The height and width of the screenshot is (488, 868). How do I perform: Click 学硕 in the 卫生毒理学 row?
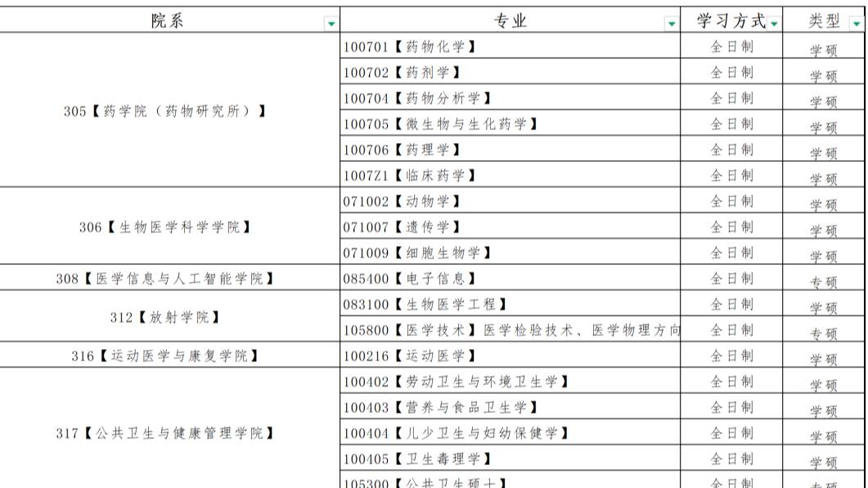[824, 463]
